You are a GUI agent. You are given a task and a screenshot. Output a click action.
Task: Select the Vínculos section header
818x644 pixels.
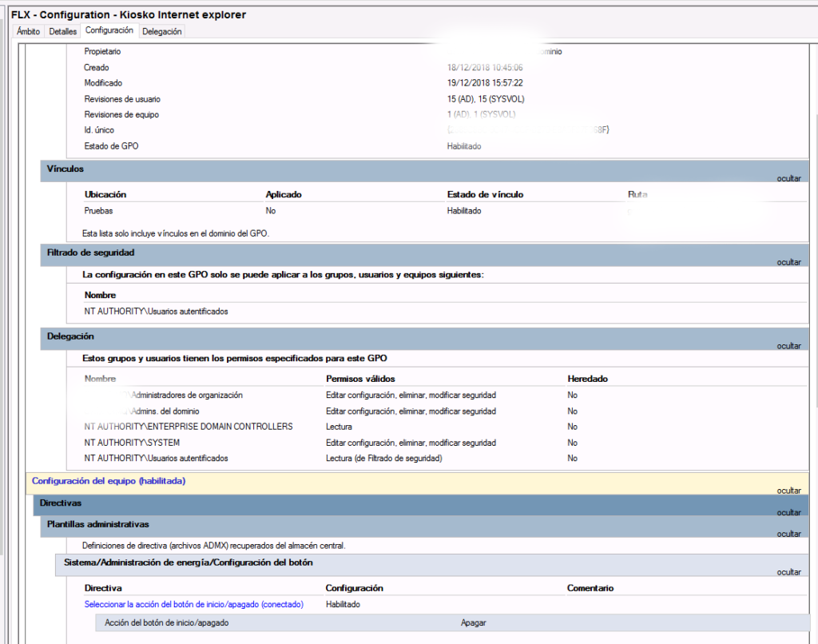pyautogui.click(x=66, y=169)
